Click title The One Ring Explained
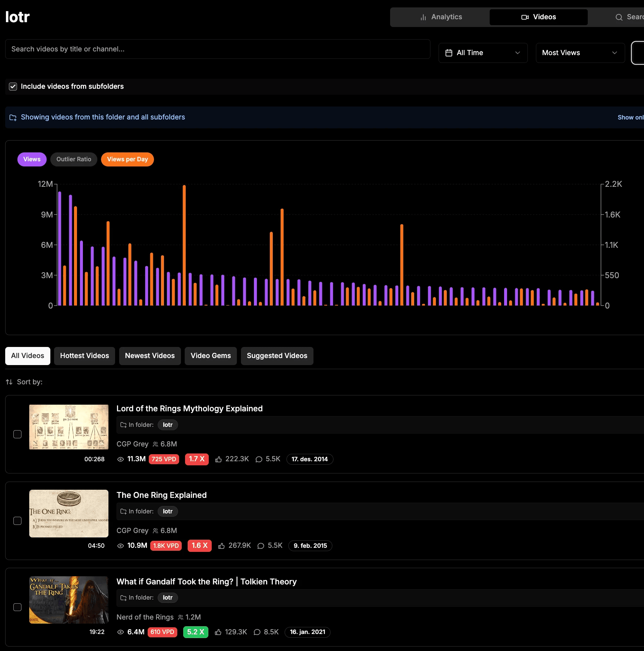 [x=161, y=495]
